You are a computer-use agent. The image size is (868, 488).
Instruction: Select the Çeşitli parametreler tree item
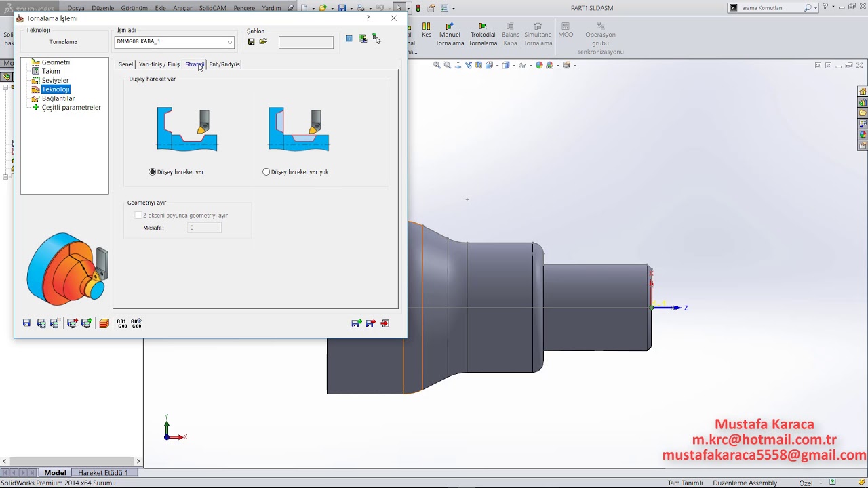click(x=71, y=108)
